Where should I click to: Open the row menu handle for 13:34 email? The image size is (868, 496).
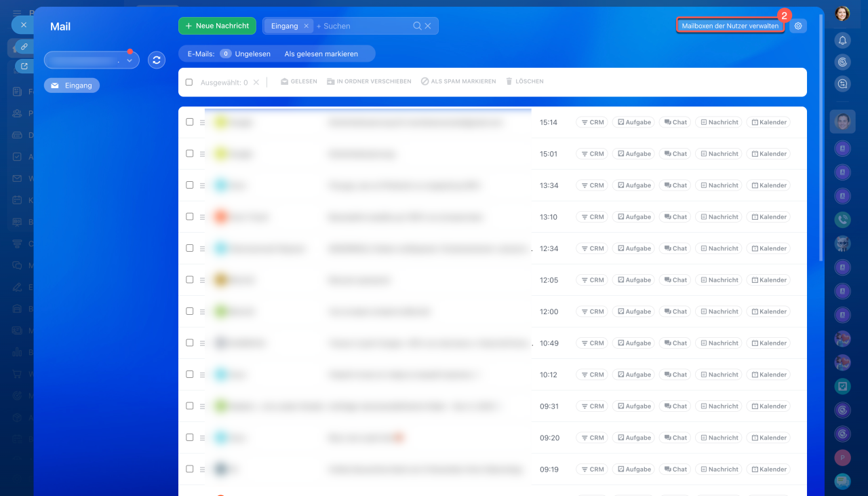[202, 185]
